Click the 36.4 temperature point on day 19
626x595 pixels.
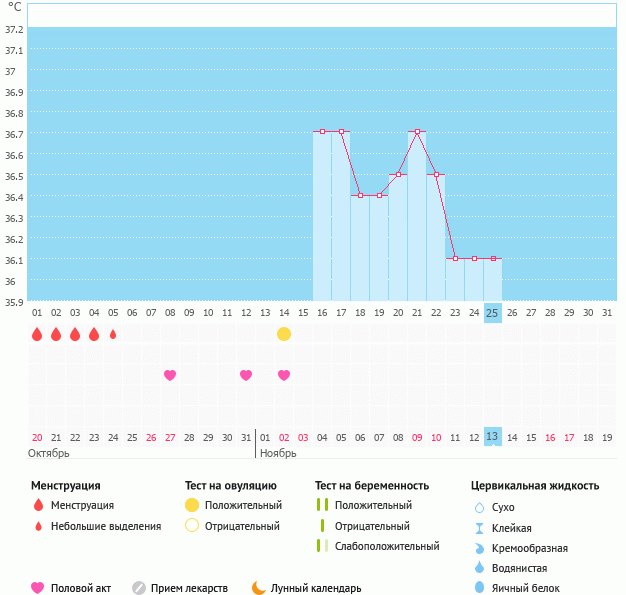click(x=379, y=195)
